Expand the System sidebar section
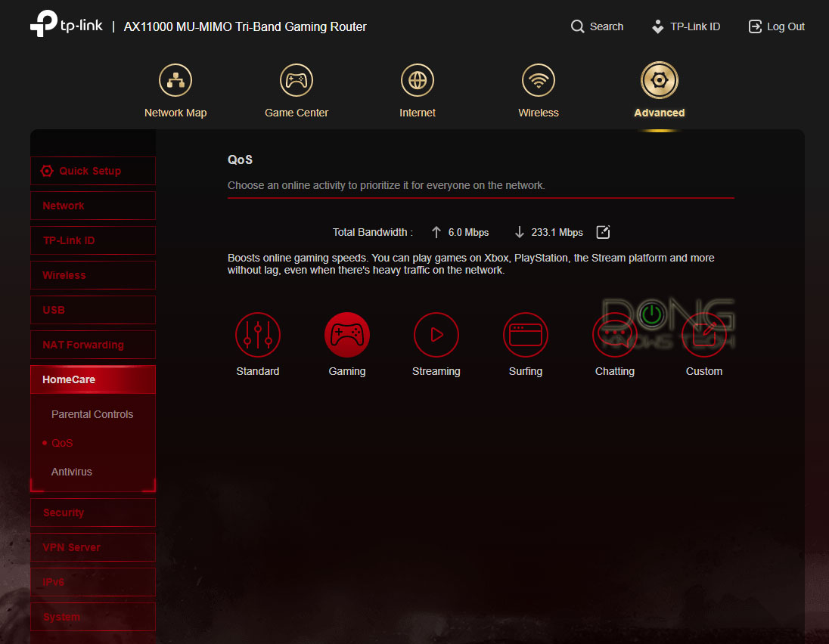 coord(93,617)
